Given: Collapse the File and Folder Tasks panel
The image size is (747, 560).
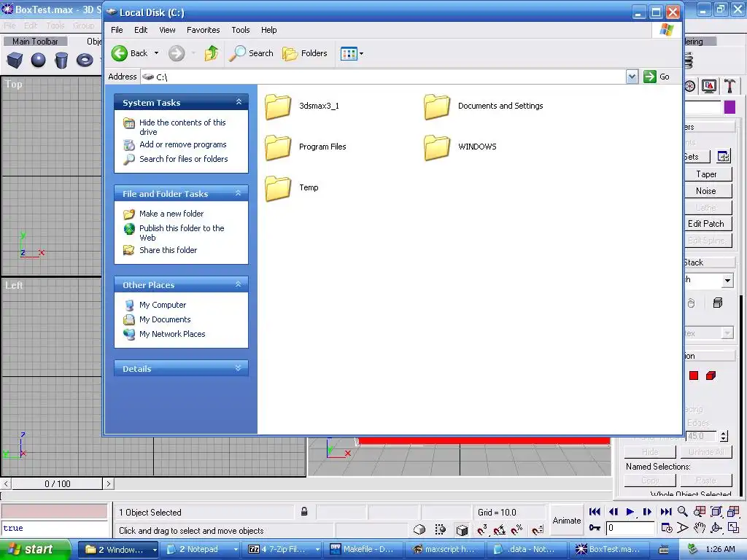Looking at the screenshot, I should coord(239,193).
